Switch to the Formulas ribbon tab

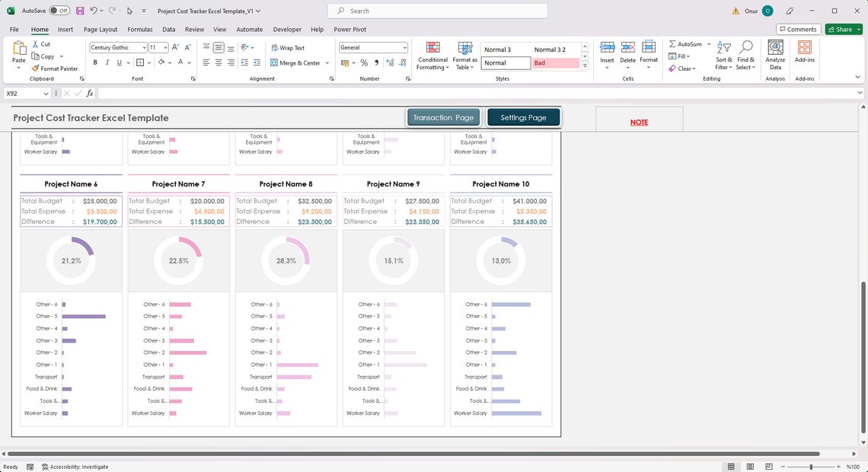(x=140, y=29)
